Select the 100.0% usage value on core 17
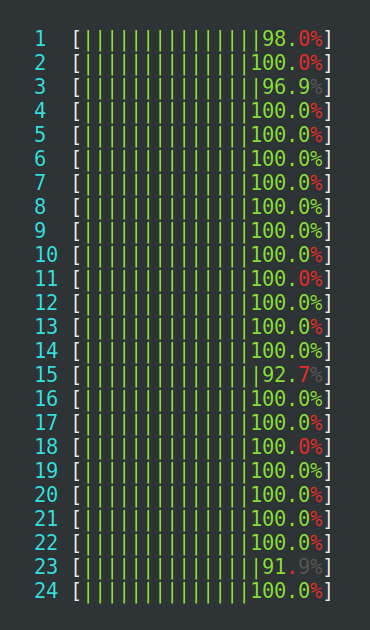The image size is (370, 630). tap(287, 423)
